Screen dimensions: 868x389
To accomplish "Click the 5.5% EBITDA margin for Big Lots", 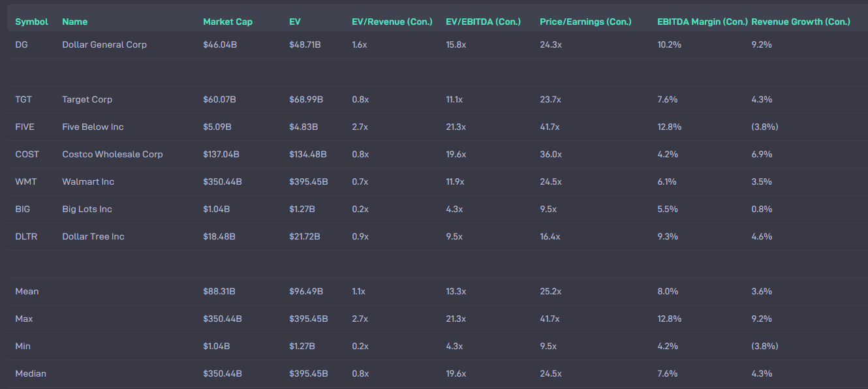I will pyautogui.click(x=668, y=209).
